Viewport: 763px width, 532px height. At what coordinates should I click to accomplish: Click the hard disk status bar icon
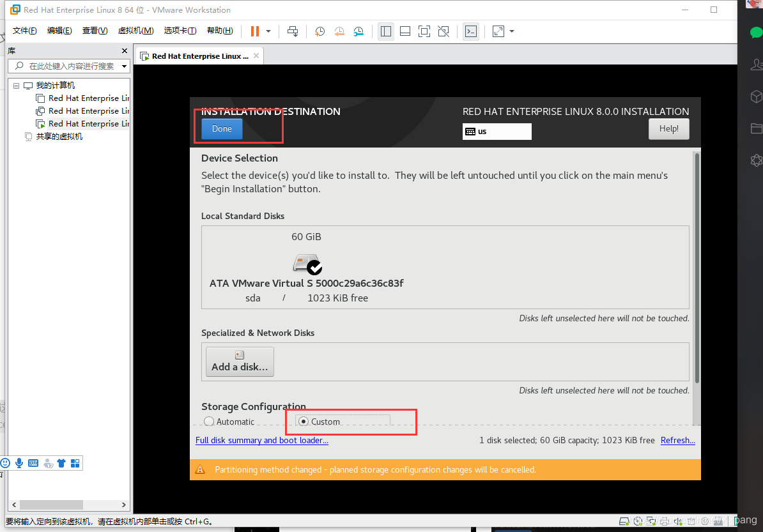624,521
